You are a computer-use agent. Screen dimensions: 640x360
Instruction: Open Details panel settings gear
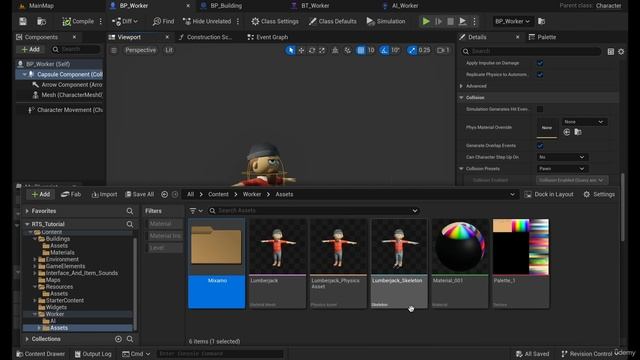[621, 51]
